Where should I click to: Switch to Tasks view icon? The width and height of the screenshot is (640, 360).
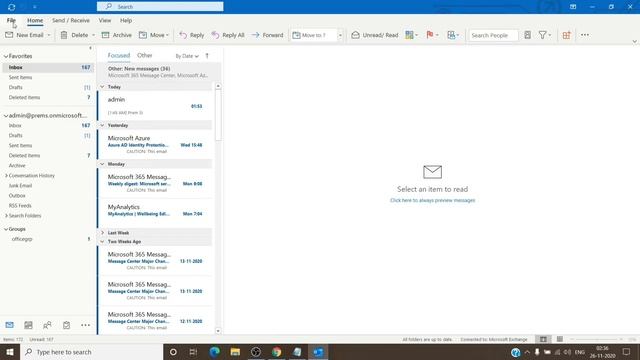tap(66, 325)
